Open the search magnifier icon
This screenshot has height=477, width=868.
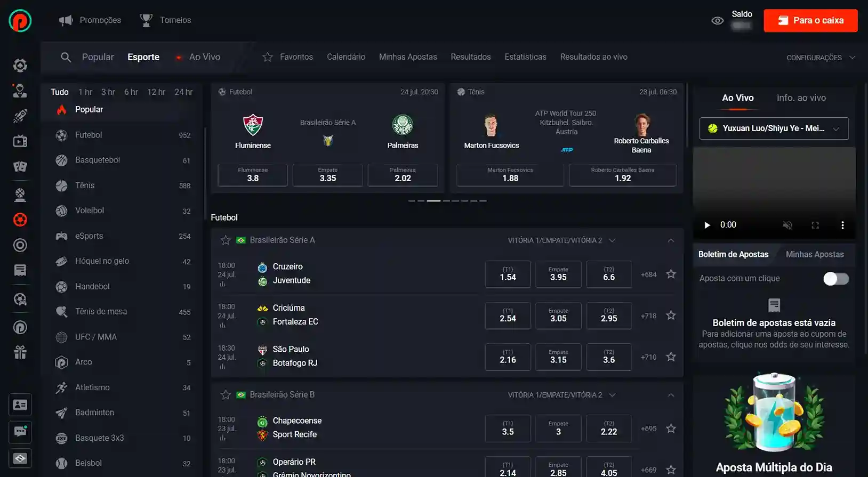(x=66, y=57)
